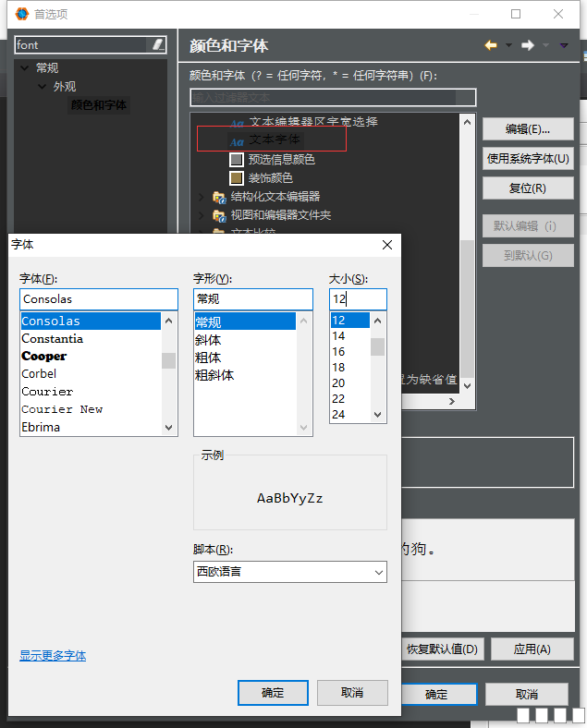Screen dimensions: 587x728
Task: Click the 预选信息颜色 color swatch
Action: (x=237, y=159)
